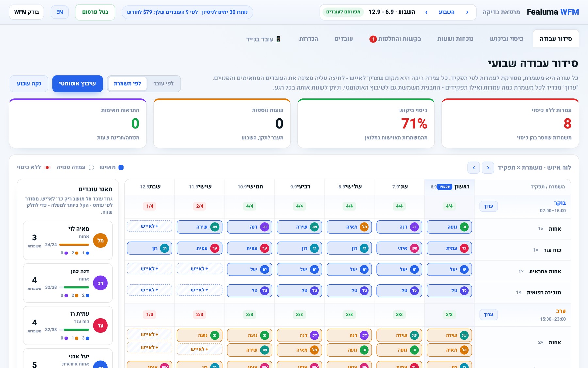Click the נקה שבוע button
The image size is (588, 368).
coord(29,84)
